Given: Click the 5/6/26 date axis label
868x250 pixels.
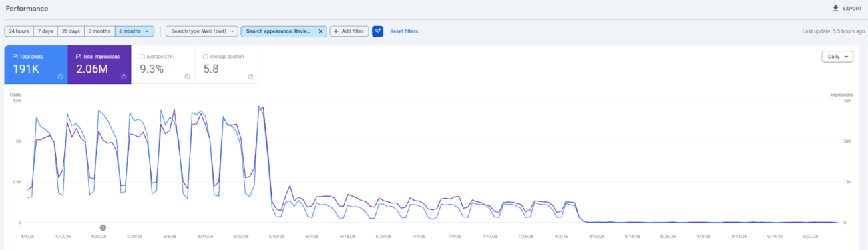Looking at the screenshot, I should click(x=169, y=236).
